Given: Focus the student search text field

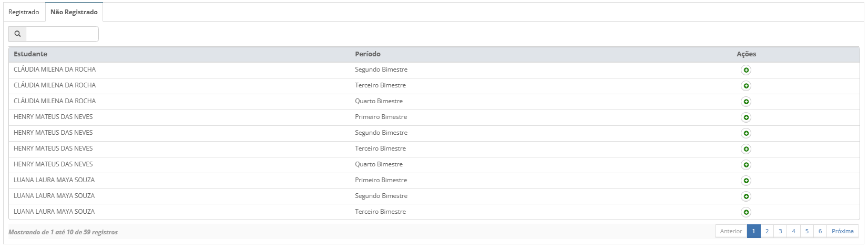Looking at the screenshot, I should [x=62, y=34].
